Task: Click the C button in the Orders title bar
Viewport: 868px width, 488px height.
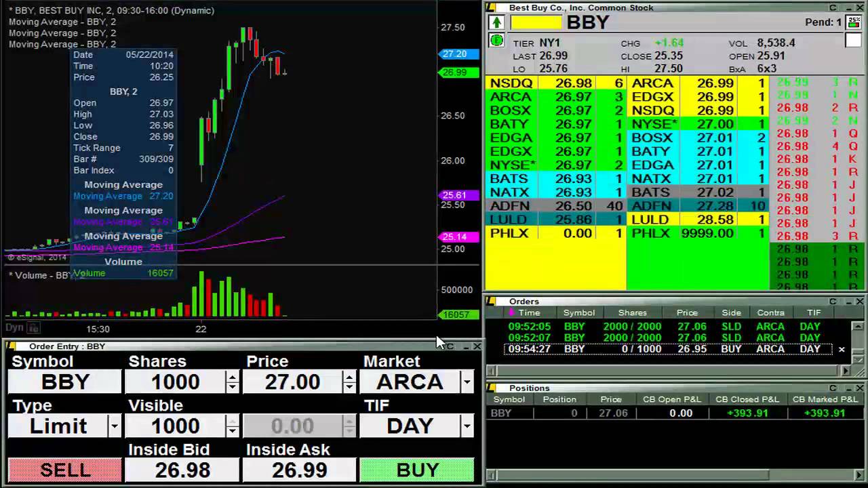Action: [833, 301]
